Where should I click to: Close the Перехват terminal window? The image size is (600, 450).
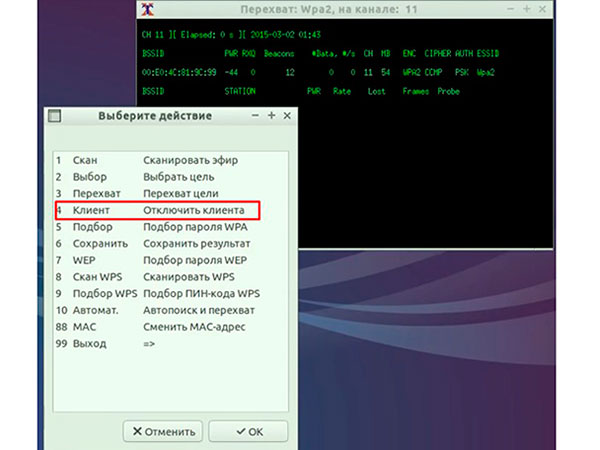click(542, 9)
